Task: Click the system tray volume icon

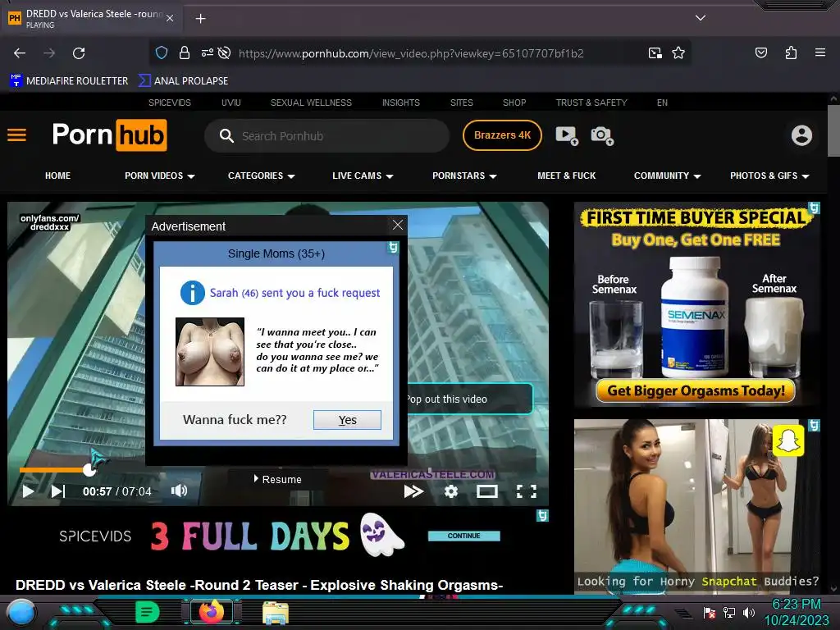Action: coord(748,612)
